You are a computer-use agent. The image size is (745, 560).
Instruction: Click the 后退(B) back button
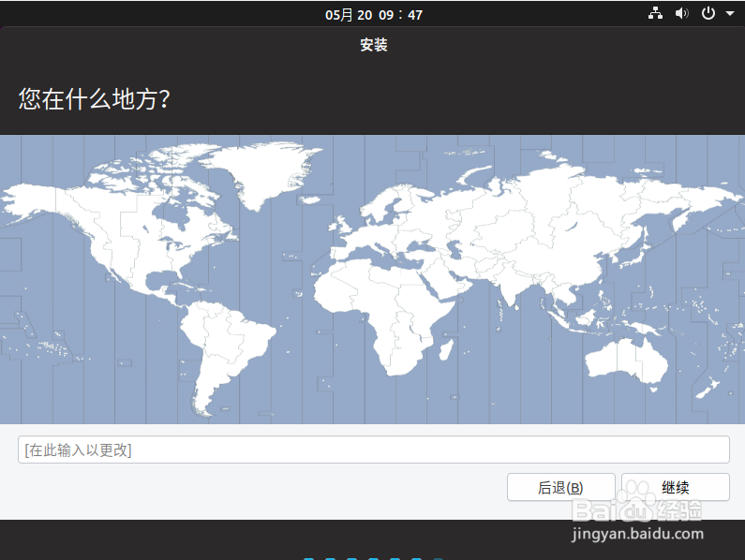(x=560, y=487)
